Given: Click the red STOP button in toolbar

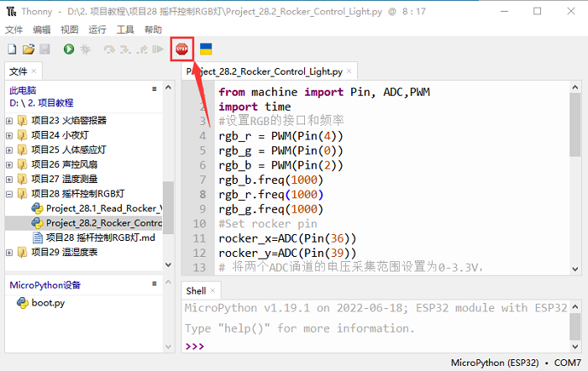Looking at the screenshot, I should point(181,50).
